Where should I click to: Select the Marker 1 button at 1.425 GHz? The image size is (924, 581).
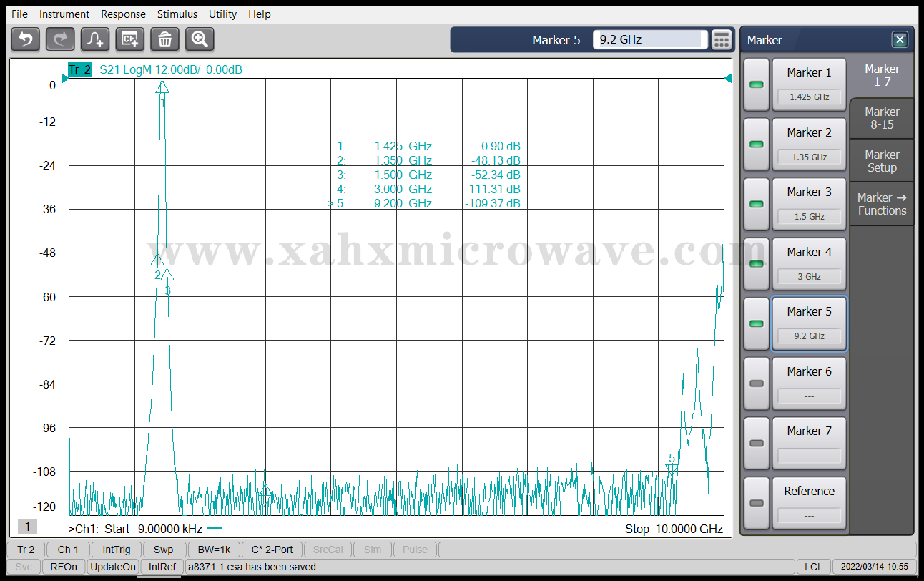tap(809, 84)
